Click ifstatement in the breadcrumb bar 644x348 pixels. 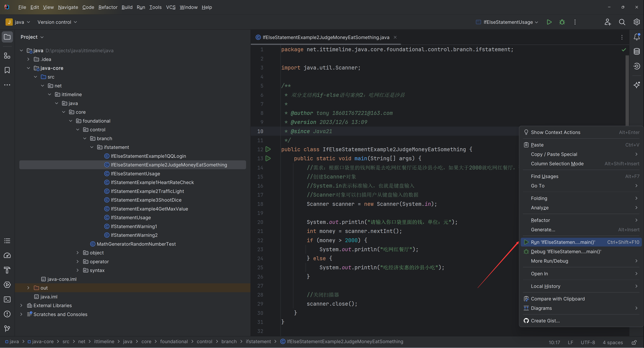click(x=258, y=341)
